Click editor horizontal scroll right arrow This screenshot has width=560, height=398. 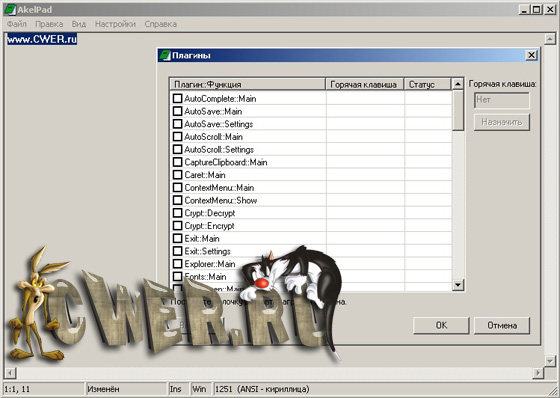[x=538, y=373]
